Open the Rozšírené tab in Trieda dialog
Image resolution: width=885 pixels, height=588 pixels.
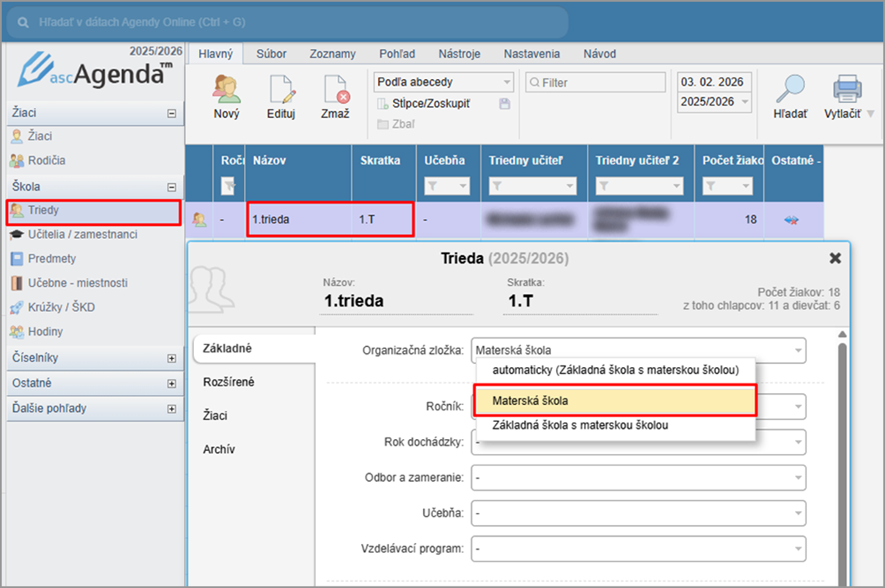point(228,382)
